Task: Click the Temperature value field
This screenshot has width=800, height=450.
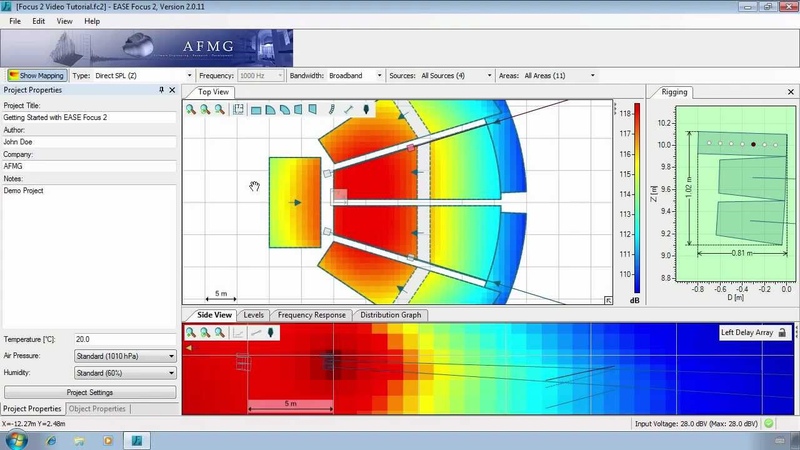Action: pyautogui.click(x=125, y=339)
